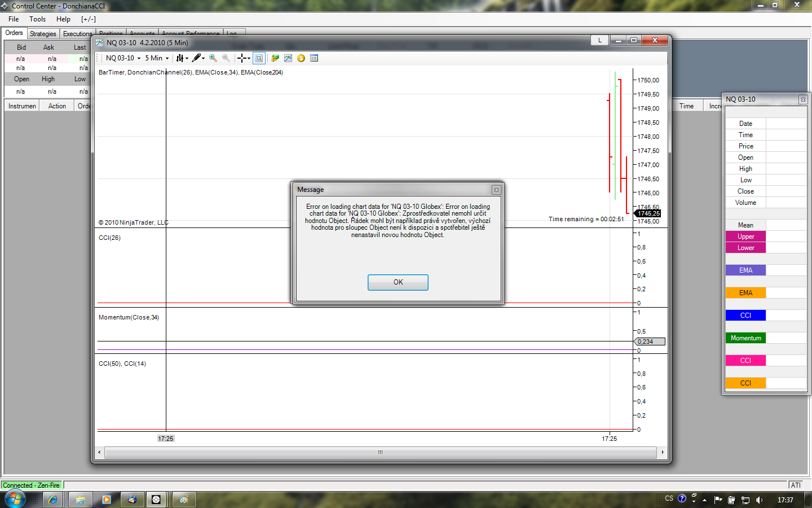This screenshot has width=812, height=508.
Task: Open the Help menu
Action: click(63, 19)
